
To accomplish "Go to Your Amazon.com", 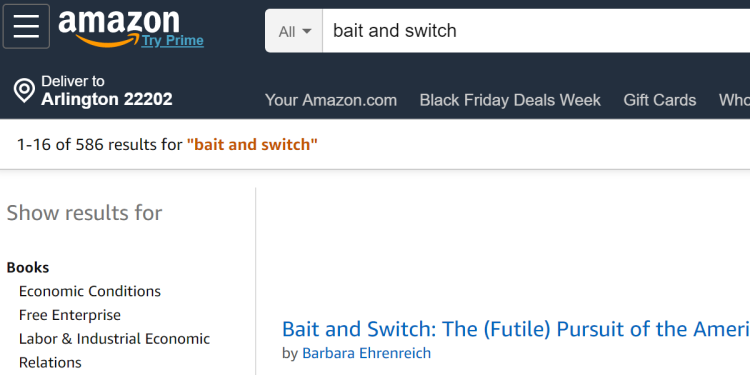I will pyautogui.click(x=331, y=100).
